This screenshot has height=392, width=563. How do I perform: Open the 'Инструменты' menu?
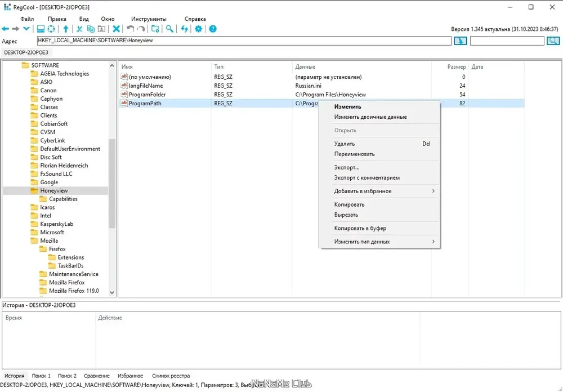tap(149, 19)
